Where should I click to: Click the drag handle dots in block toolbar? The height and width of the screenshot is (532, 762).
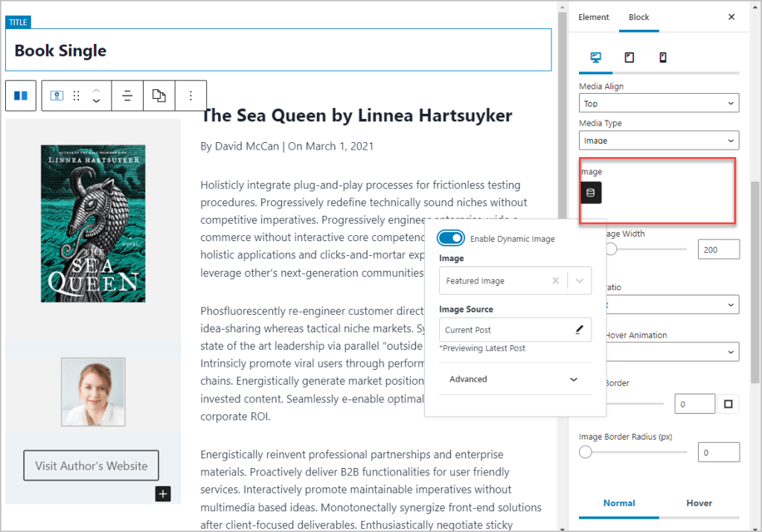click(76, 96)
